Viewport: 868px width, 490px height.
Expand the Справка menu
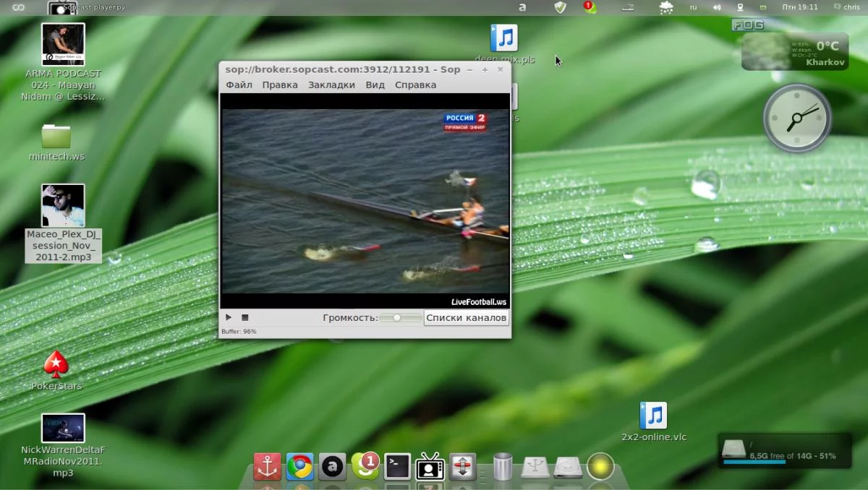click(415, 85)
